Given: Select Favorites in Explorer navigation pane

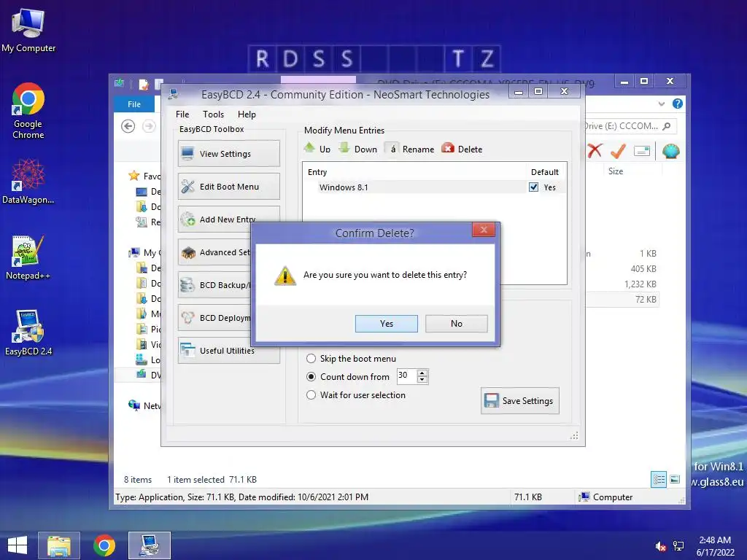Looking at the screenshot, I should click(x=144, y=176).
